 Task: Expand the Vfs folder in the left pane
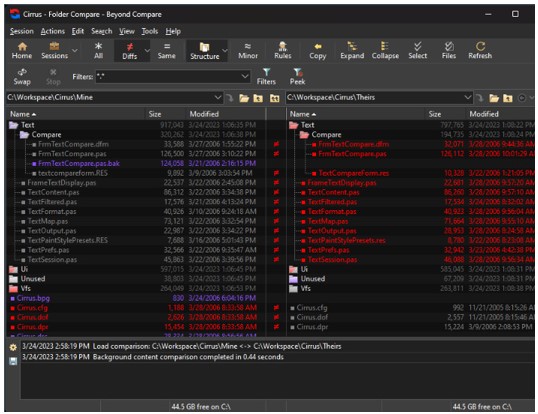[14, 288]
